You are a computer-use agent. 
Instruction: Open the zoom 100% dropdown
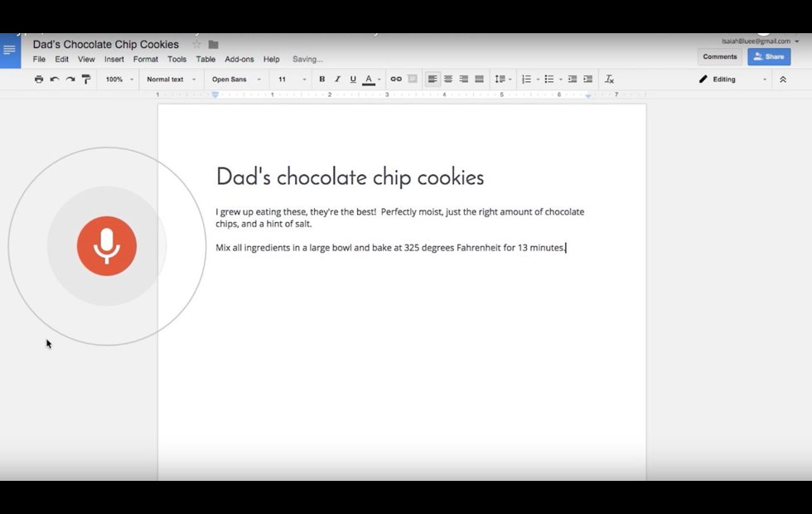tap(119, 80)
